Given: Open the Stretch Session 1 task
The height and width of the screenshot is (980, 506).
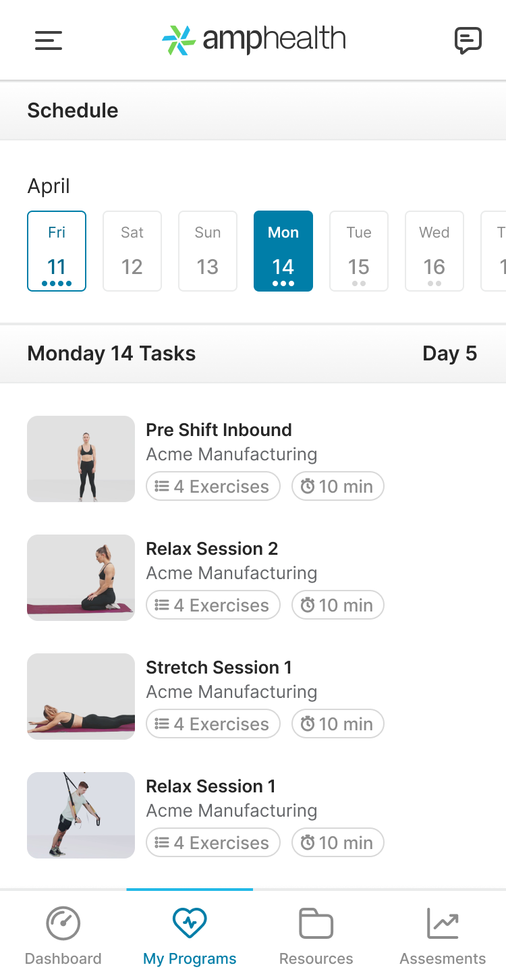Looking at the screenshot, I should coord(253,697).
